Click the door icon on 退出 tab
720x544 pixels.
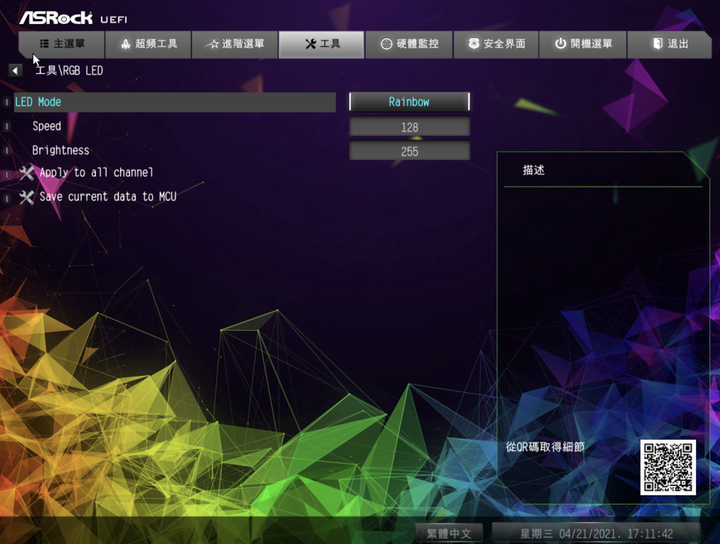point(658,44)
